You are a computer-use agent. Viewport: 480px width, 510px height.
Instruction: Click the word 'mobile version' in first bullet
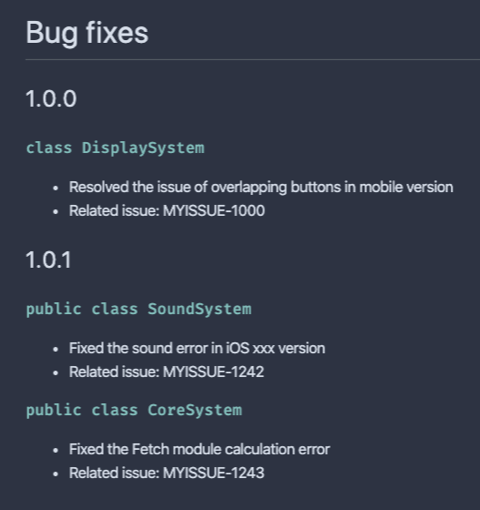point(406,187)
